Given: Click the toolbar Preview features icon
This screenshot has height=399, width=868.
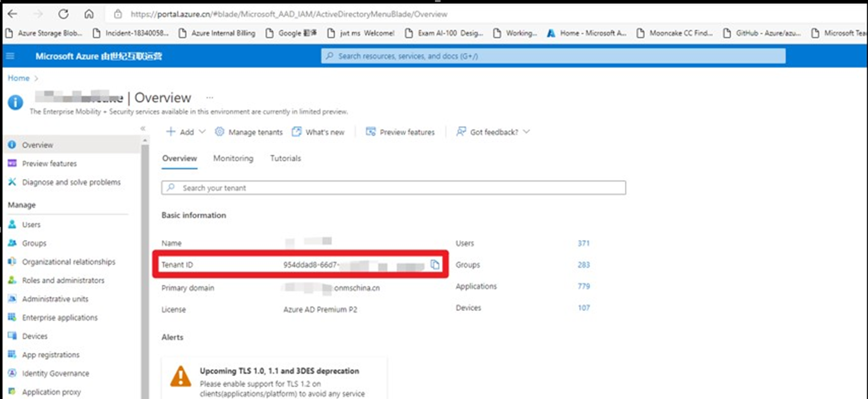Looking at the screenshot, I should tap(371, 132).
